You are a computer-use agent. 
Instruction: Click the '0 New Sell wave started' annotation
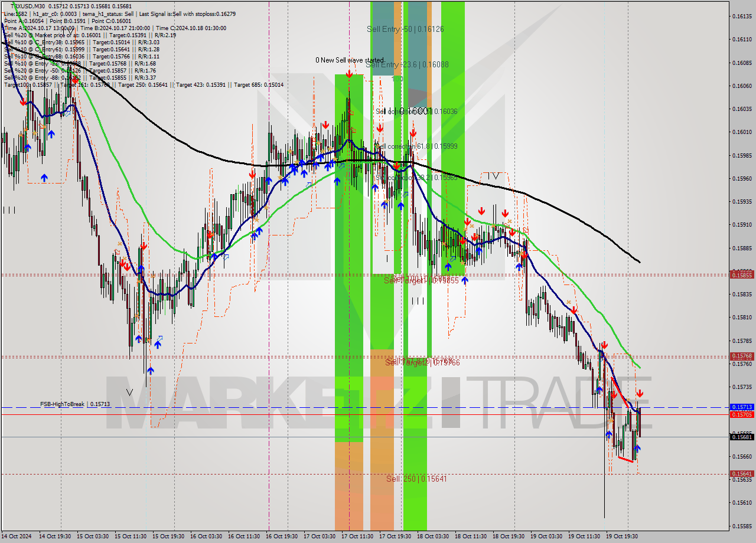[350, 60]
